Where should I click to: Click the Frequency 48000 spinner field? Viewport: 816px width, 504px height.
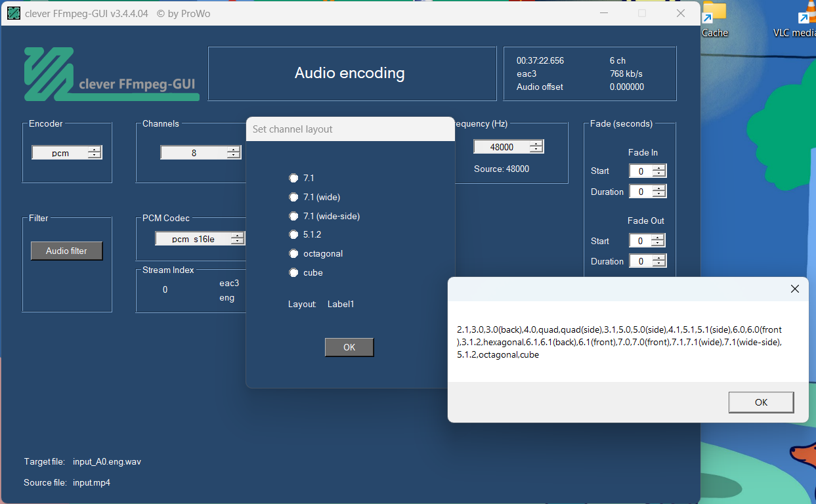[x=509, y=147]
